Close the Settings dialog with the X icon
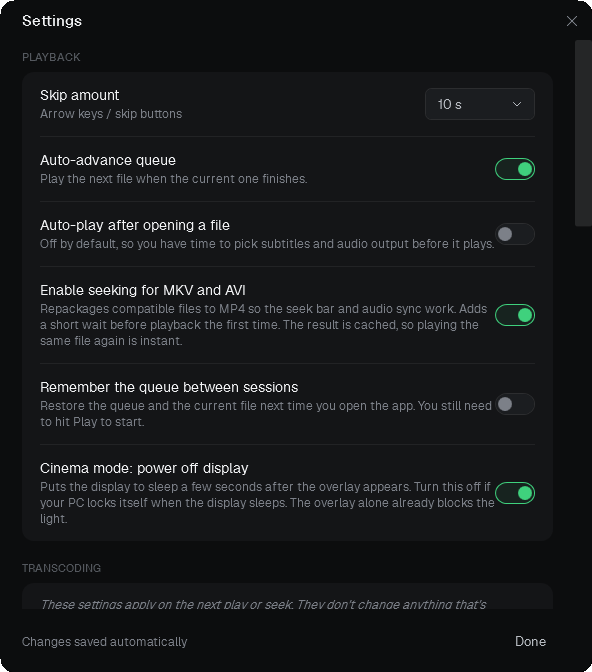Image resolution: width=592 pixels, height=672 pixels. (571, 21)
